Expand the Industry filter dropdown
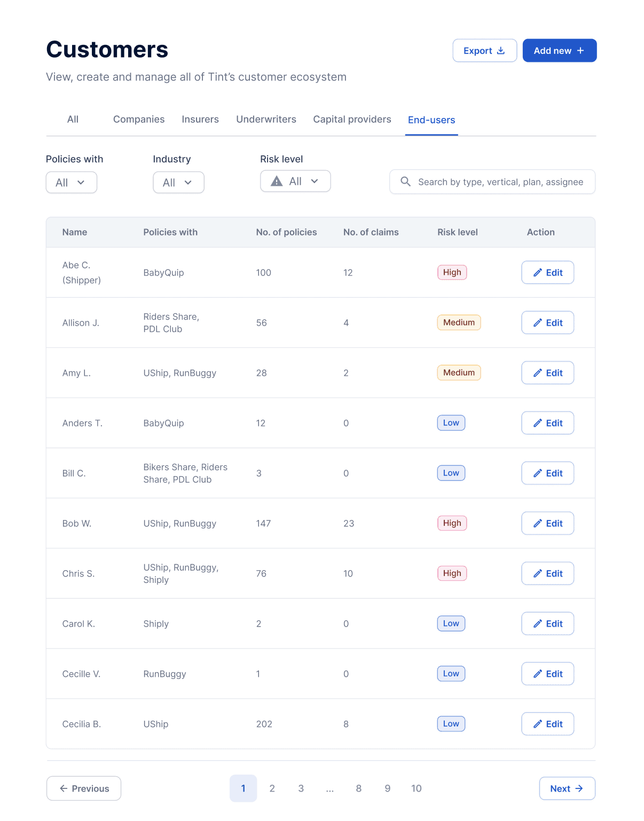The height and width of the screenshot is (821, 644). point(178,183)
